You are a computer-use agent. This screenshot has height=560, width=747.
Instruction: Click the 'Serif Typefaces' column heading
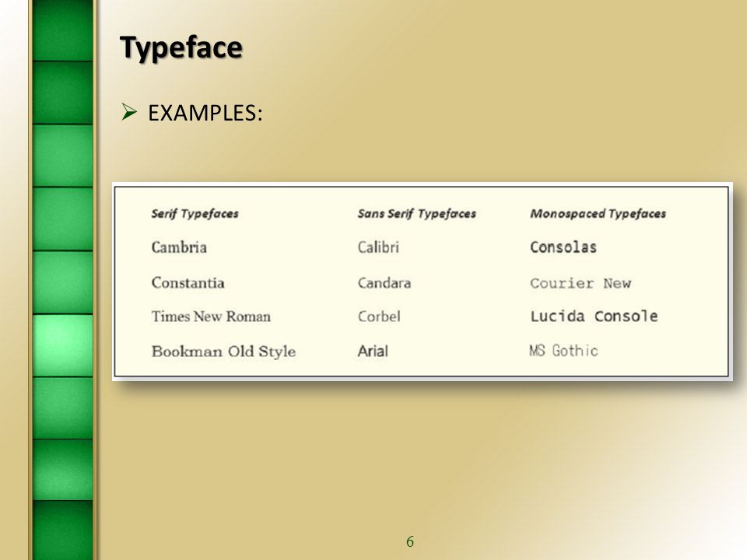click(195, 214)
